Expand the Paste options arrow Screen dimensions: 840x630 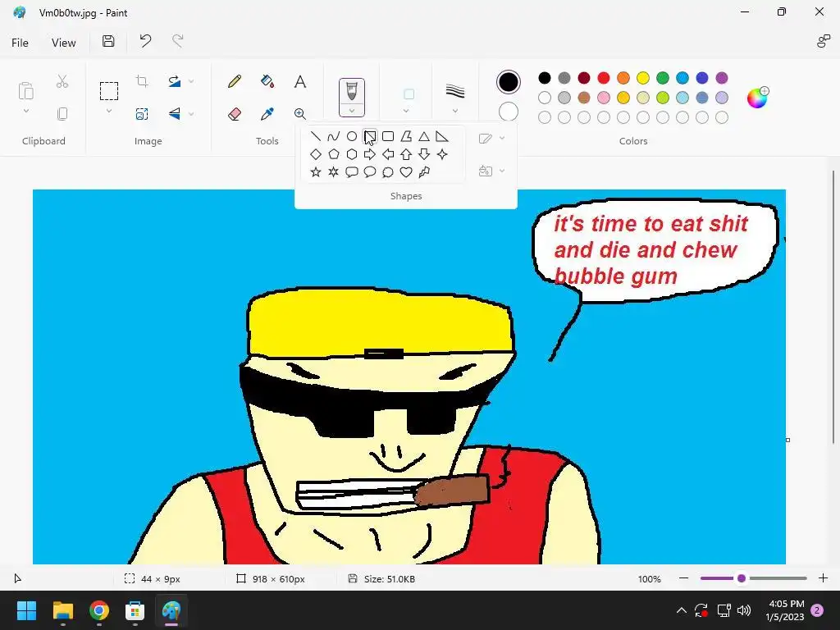[x=25, y=111]
